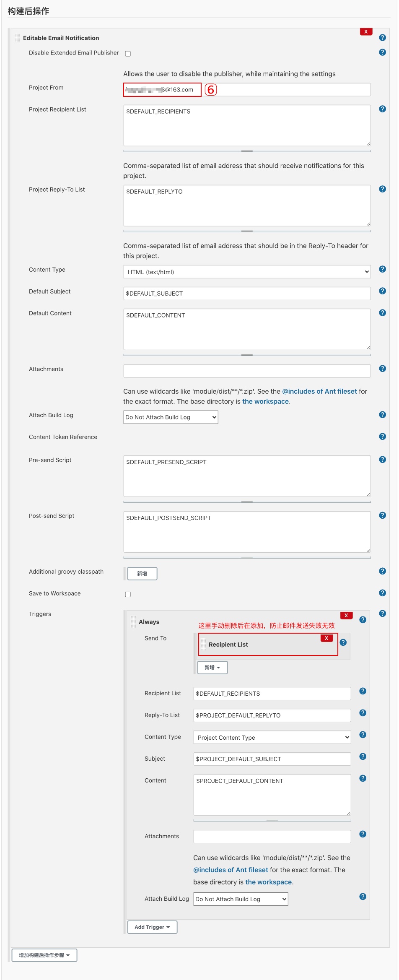Open help for Project Reply-To List
The width and height of the screenshot is (399, 980).
point(382,189)
